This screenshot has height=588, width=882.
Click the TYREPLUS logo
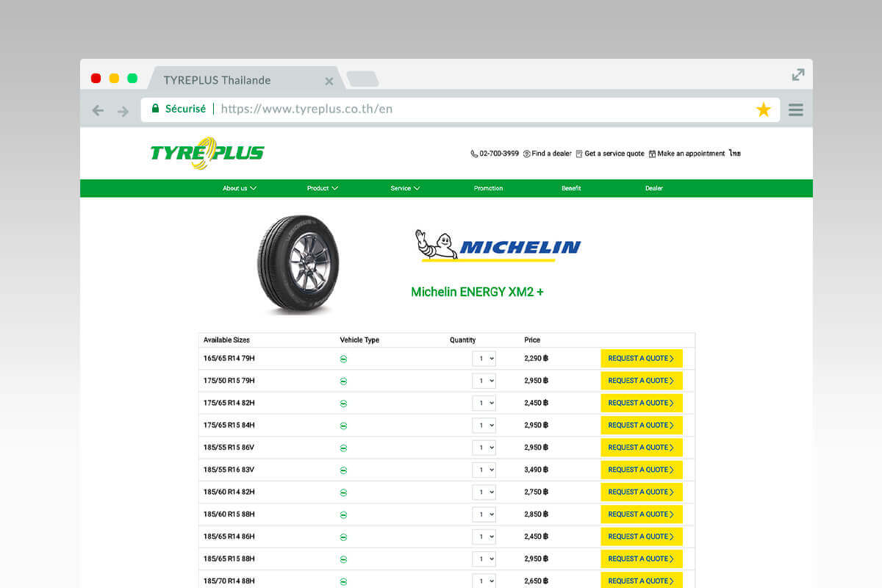[207, 152]
